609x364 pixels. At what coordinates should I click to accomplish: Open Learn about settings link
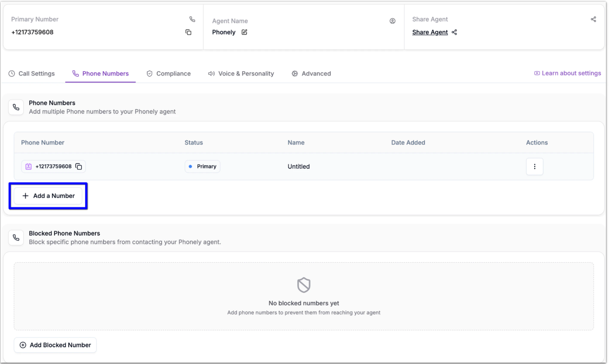tap(568, 73)
